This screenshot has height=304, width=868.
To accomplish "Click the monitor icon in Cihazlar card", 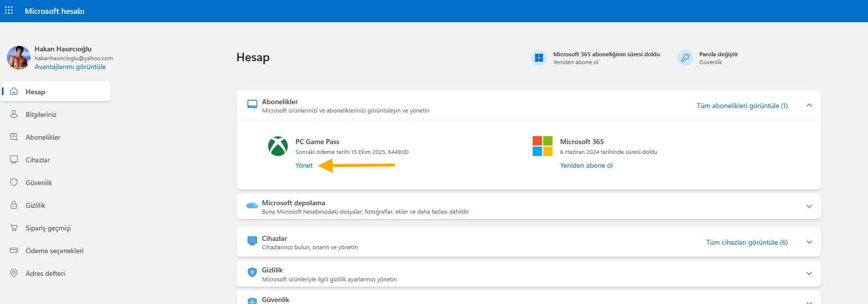I will click(252, 241).
